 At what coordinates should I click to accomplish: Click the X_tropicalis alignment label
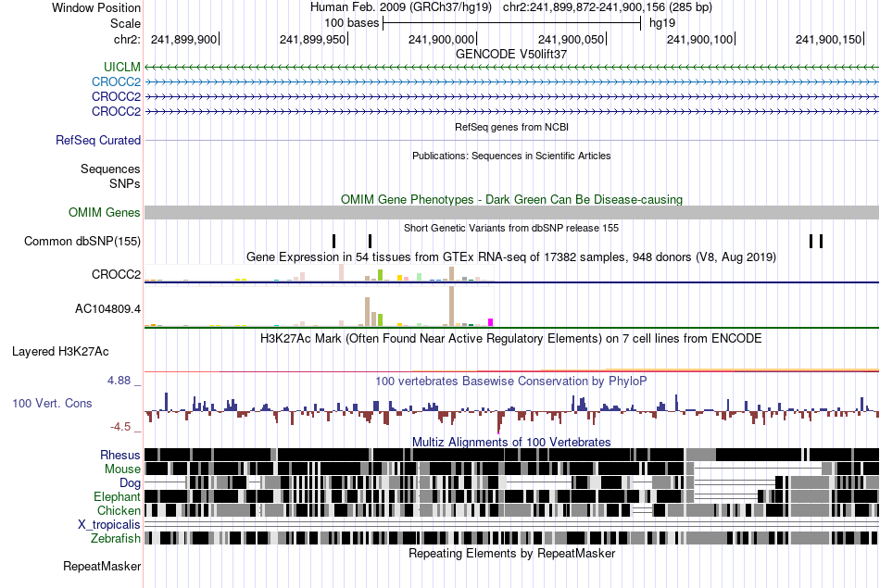click(x=109, y=525)
